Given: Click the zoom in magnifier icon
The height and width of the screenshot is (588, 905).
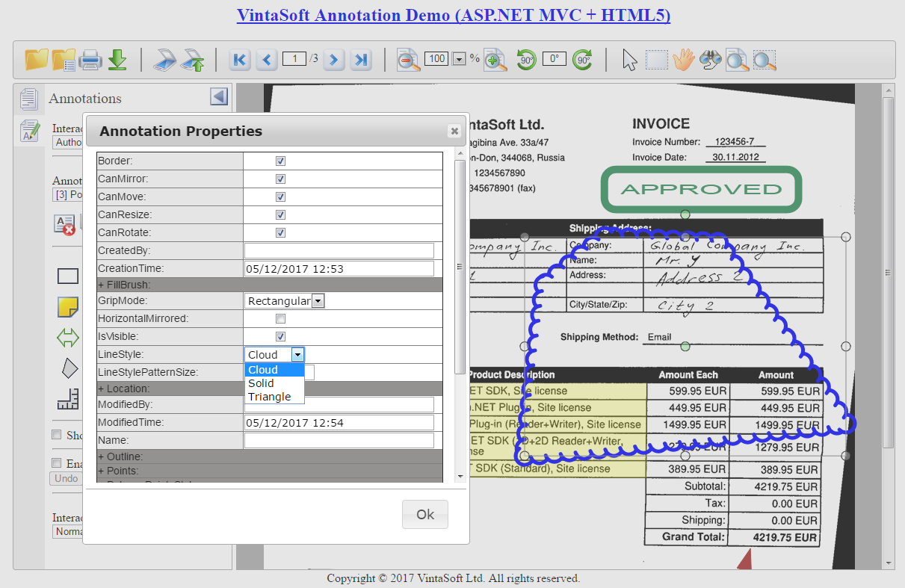Looking at the screenshot, I should tap(495, 60).
